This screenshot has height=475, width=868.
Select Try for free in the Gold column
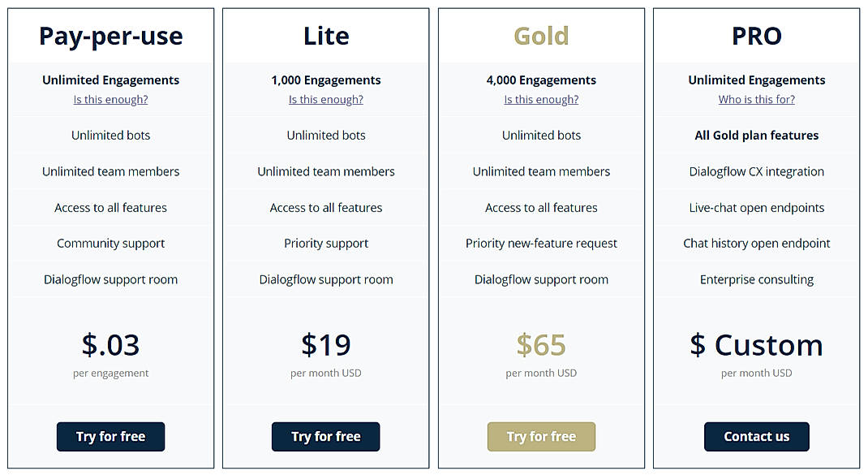coord(541,437)
